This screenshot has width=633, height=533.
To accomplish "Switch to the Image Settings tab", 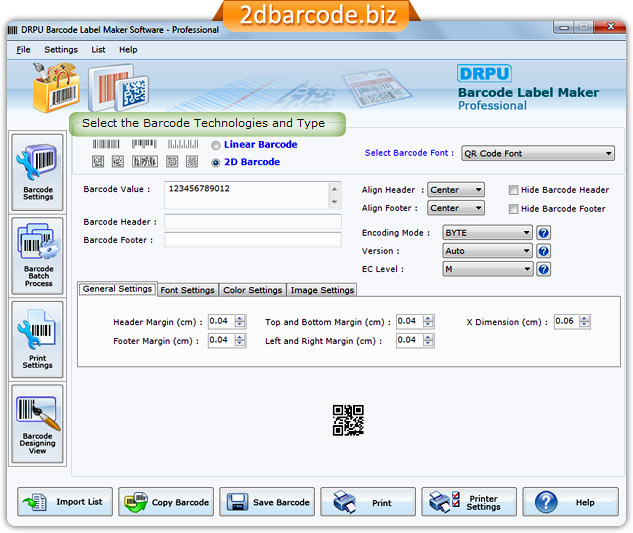I will tap(322, 290).
